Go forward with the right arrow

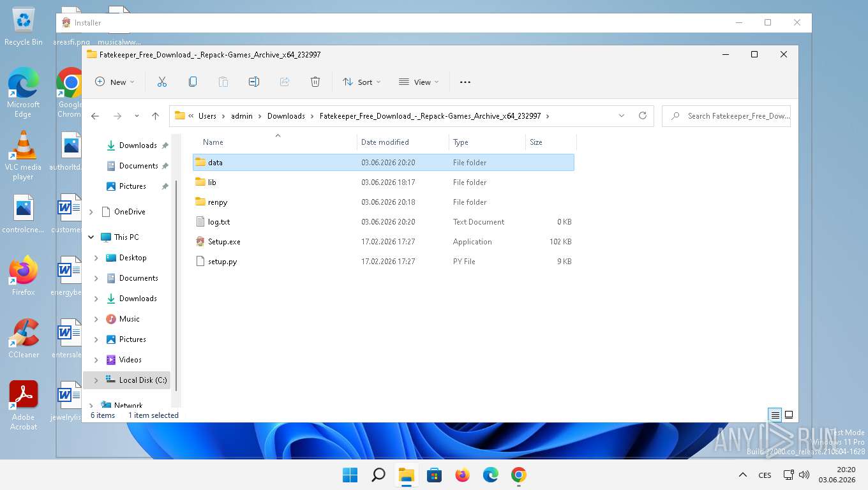coord(117,116)
